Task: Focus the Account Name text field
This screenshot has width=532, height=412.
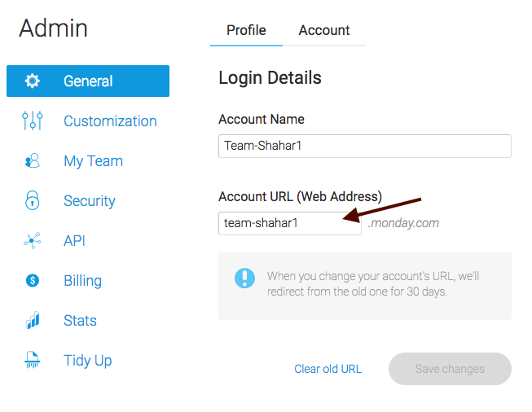Action: point(365,146)
